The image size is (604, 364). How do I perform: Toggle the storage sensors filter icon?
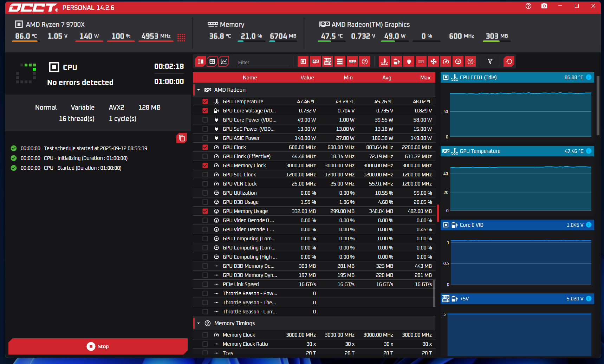click(x=340, y=61)
